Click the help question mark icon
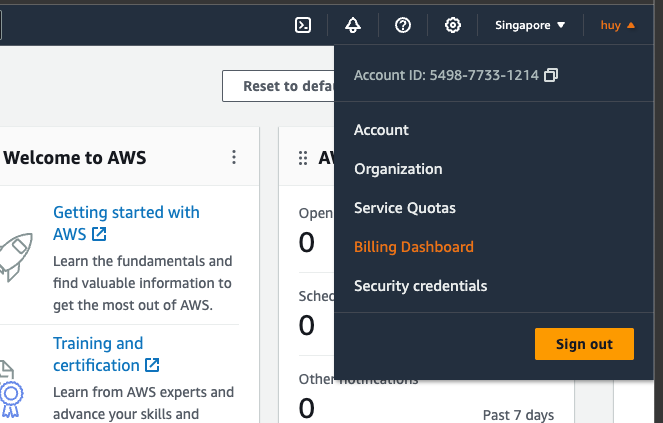Screen dimensions: 663x423 click(x=403, y=25)
